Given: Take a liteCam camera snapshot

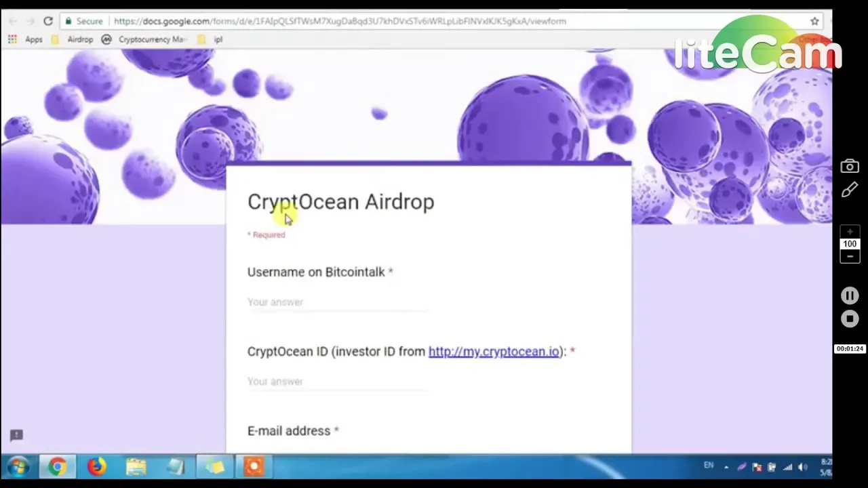Looking at the screenshot, I should 850,166.
